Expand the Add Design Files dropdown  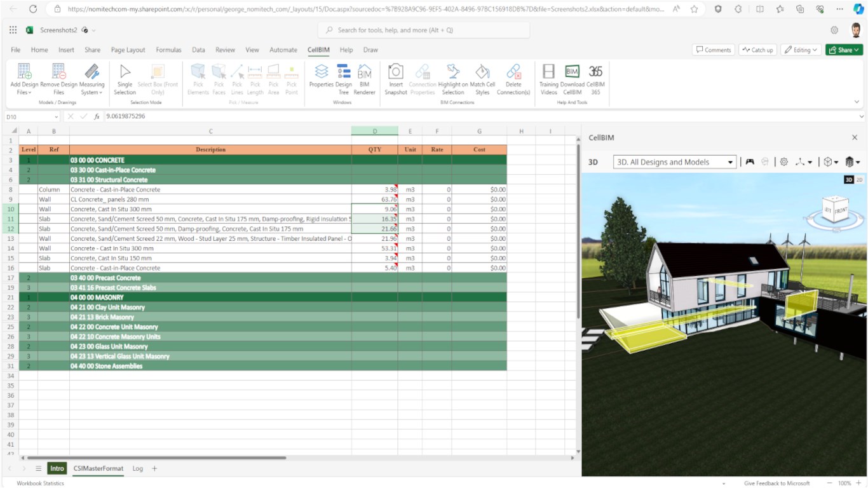(24, 92)
